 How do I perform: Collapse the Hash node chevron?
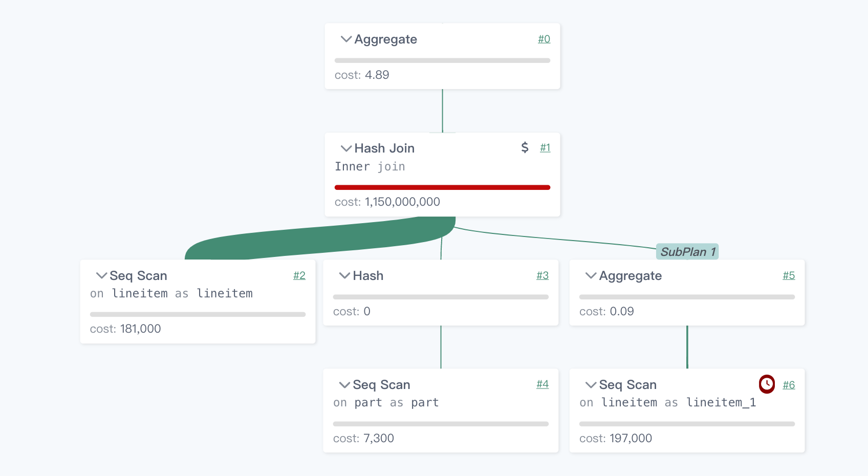tap(344, 276)
